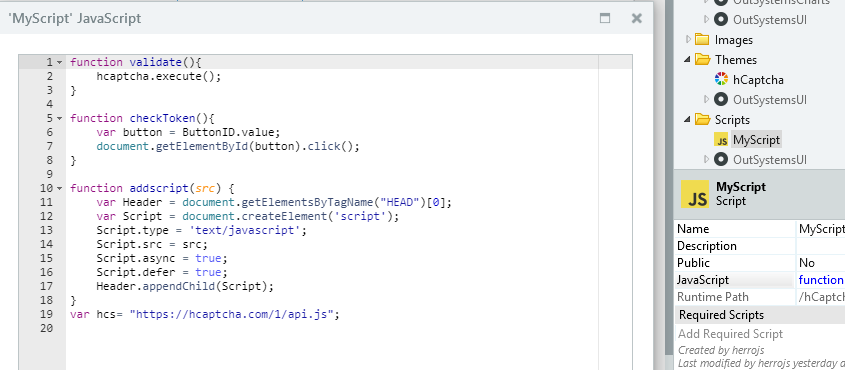Image resolution: width=845 pixels, height=370 pixels.
Task: Collapse the Themes folder tree node
Action: pos(687,60)
